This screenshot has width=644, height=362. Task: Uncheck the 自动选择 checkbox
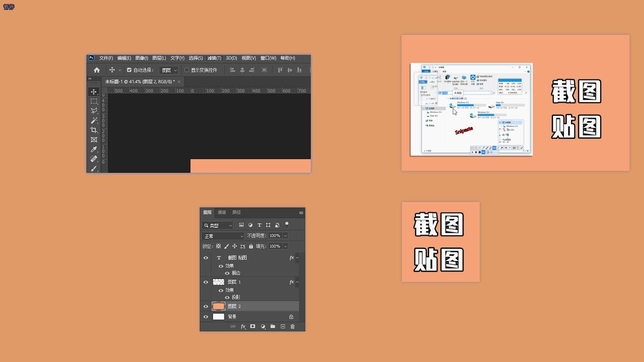[129, 70]
